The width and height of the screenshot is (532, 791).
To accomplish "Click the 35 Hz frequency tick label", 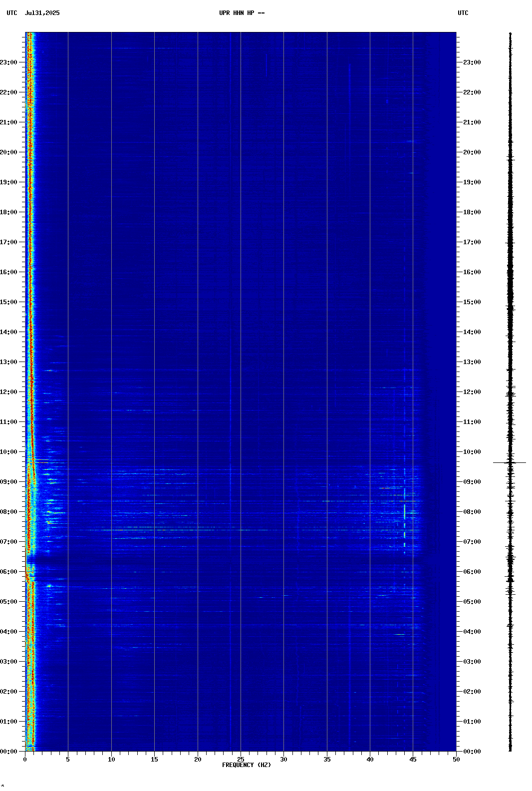I will tap(327, 760).
